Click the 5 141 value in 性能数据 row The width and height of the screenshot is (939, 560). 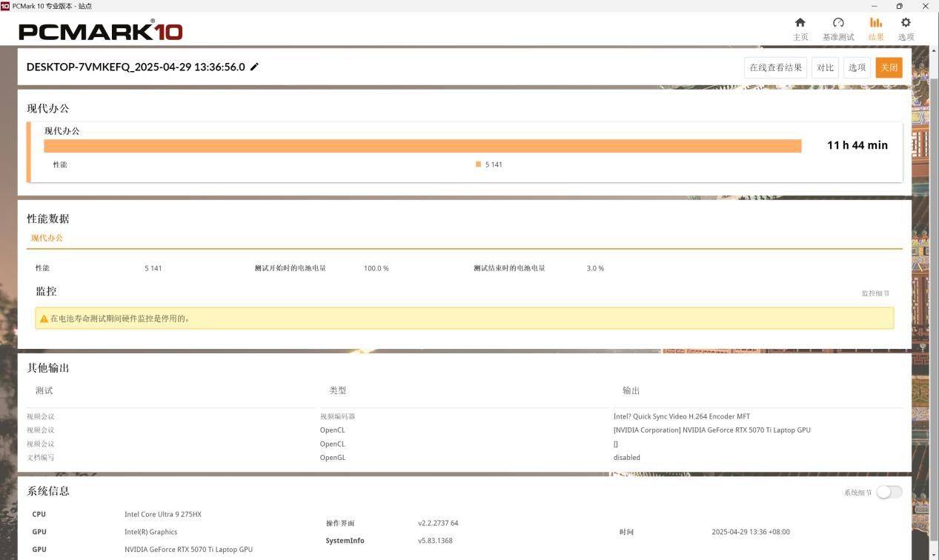(153, 268)
